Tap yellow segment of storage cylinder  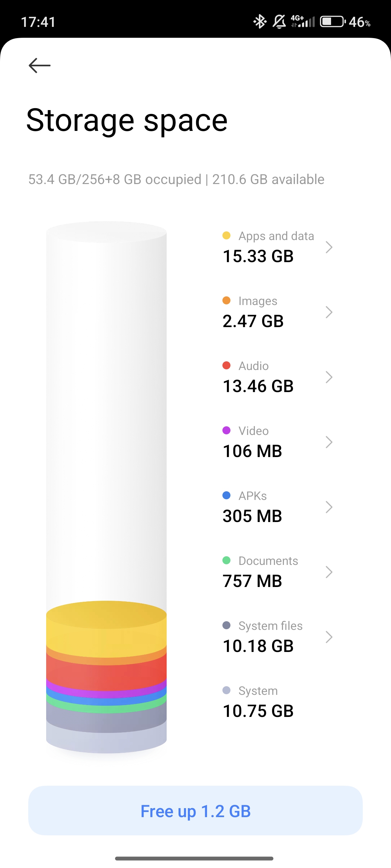coord(106,633)
